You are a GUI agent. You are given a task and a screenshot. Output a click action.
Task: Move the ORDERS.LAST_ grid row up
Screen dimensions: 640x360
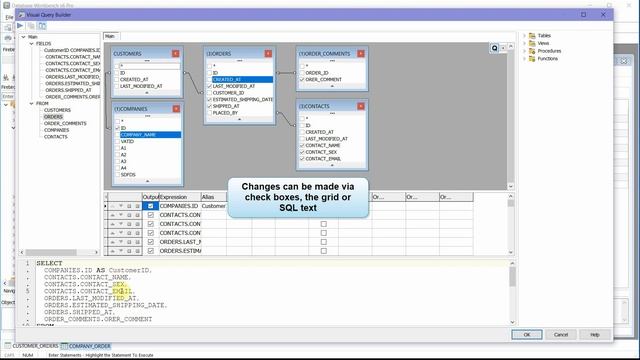[x=113, y=242]
